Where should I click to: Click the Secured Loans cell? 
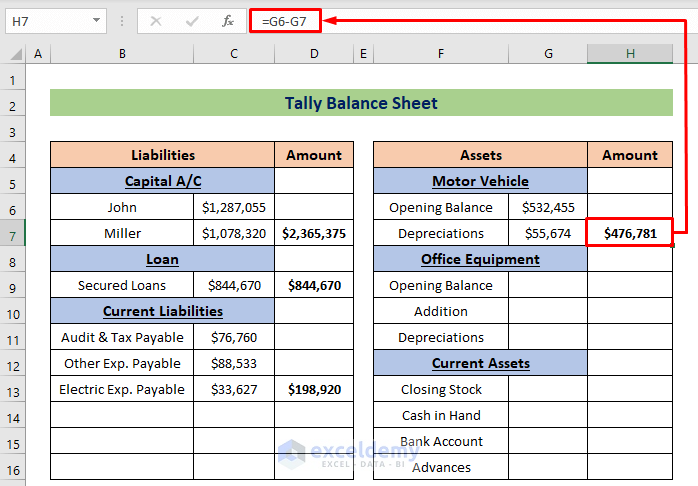[122, 285]
